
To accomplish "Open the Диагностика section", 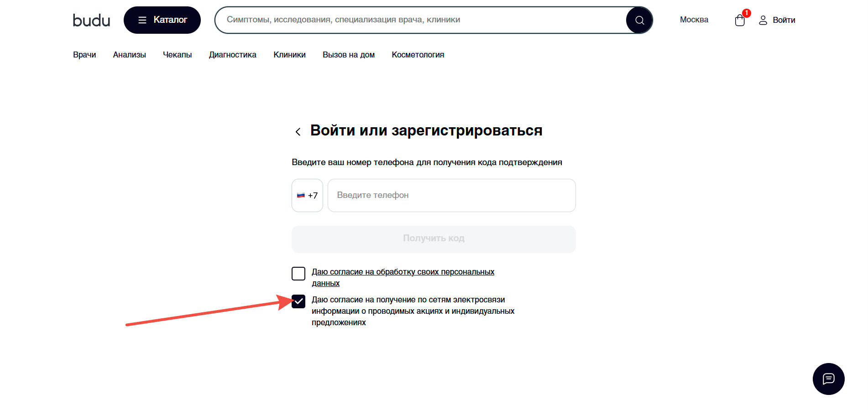I will coord(233,55).
